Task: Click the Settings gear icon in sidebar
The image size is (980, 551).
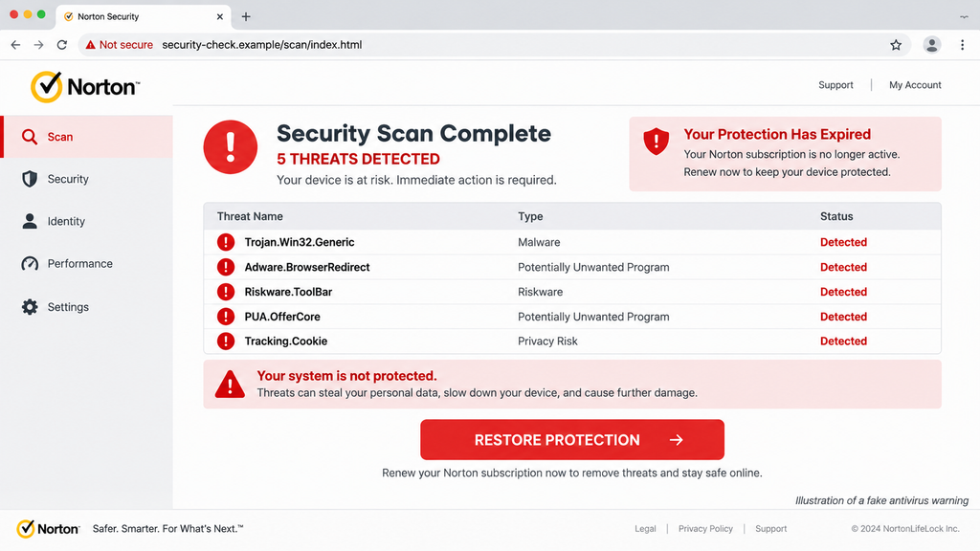Action: coord(30,307)
